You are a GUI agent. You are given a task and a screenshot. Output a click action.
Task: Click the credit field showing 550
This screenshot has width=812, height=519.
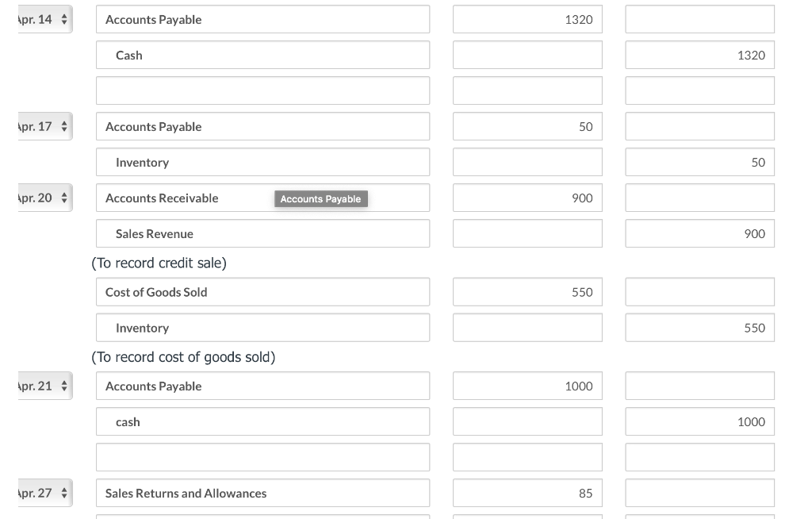[x=699, y=328]
